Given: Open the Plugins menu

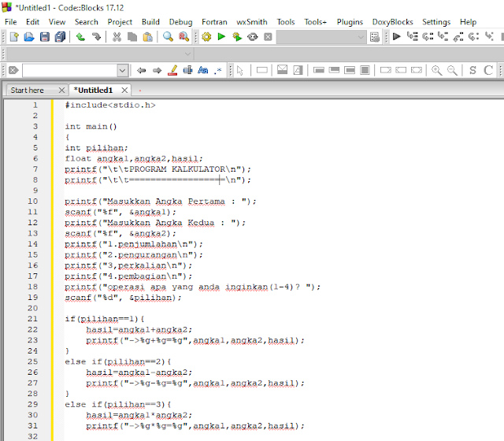Looking at the screenshot, I should tap(350, 22).
